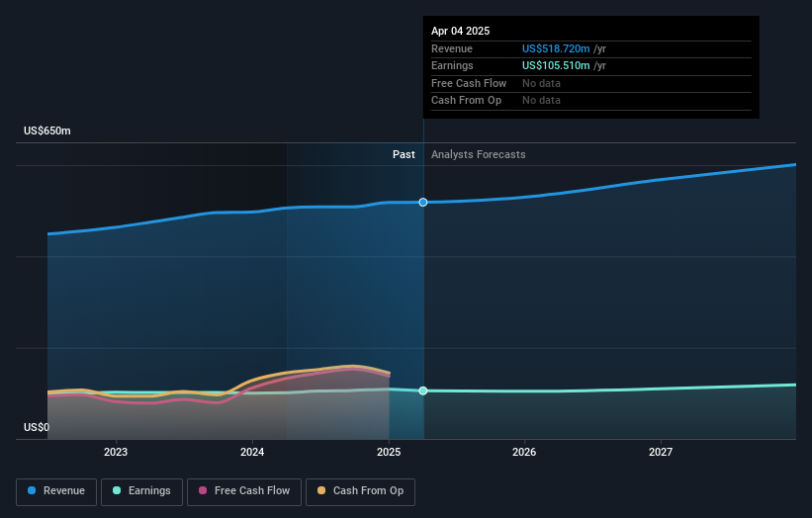Viewport: 812px width, 518px height.
Task: Click the tooltip Earnings row label
Action: [x=452, y=65]
